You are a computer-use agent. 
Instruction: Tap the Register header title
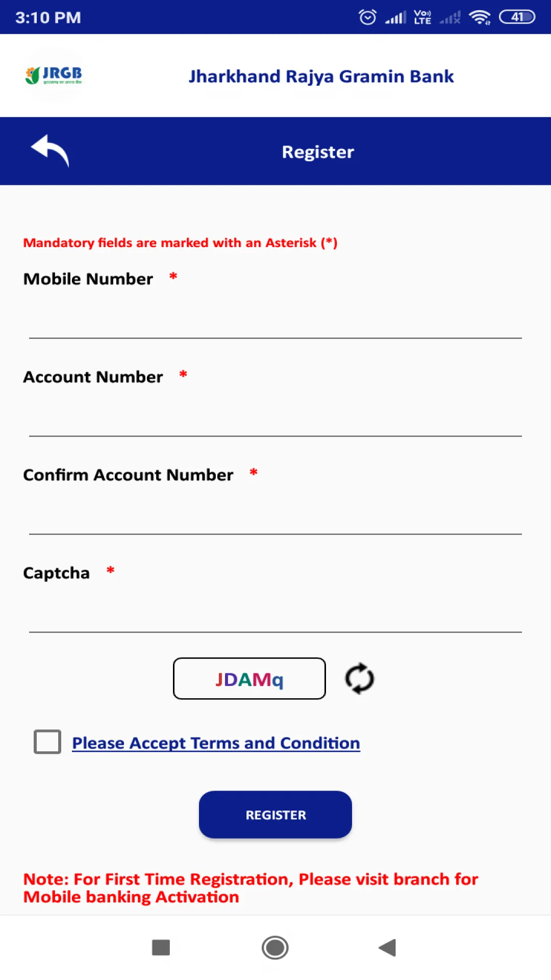click(x=318, y=152)
